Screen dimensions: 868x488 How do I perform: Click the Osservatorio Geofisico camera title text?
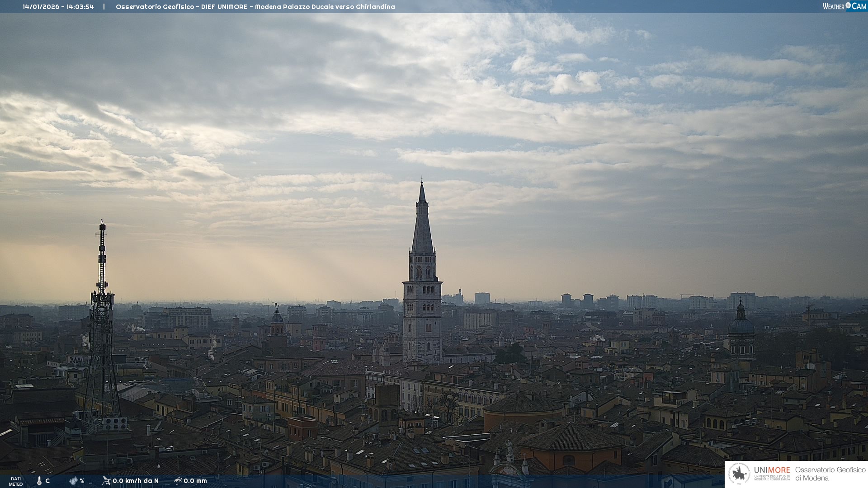click(255, 7)
